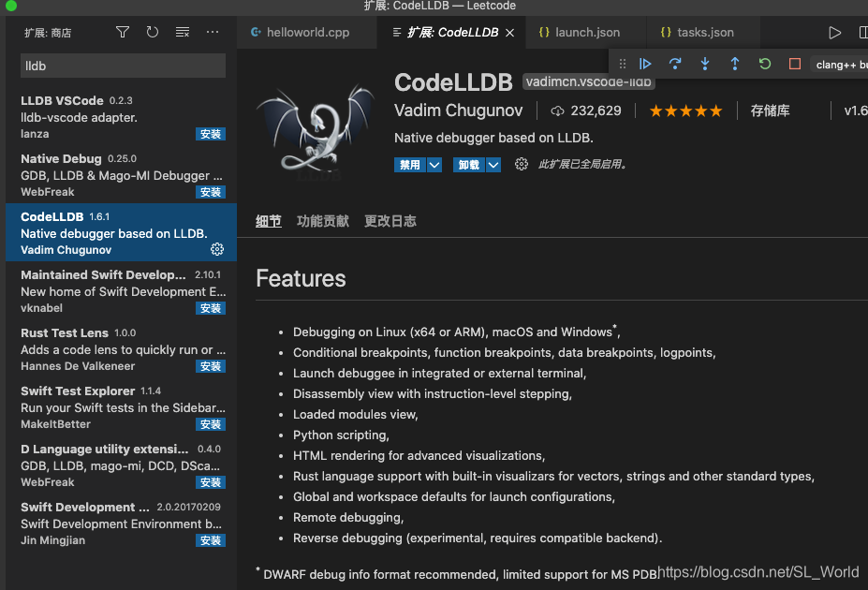The image size is (868, 590).
Task: Open the 存储库 repository link
Action: pos(770,111)
